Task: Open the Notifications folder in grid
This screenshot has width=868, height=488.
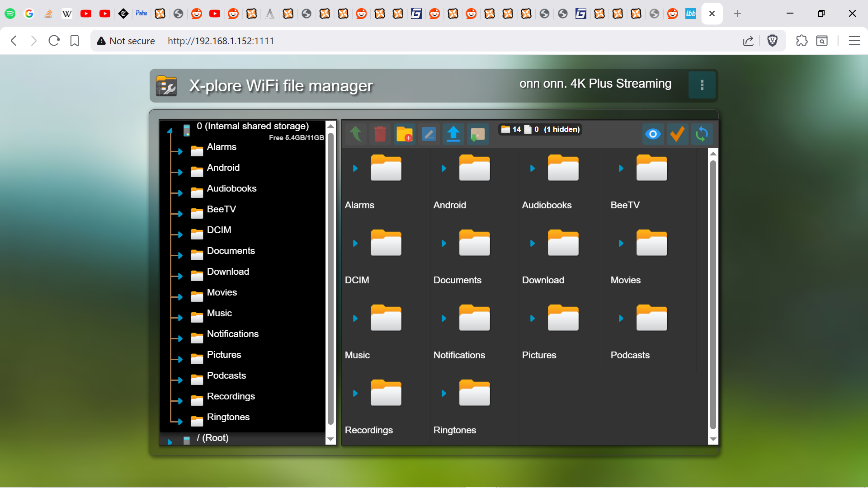Action: point(474,318)
